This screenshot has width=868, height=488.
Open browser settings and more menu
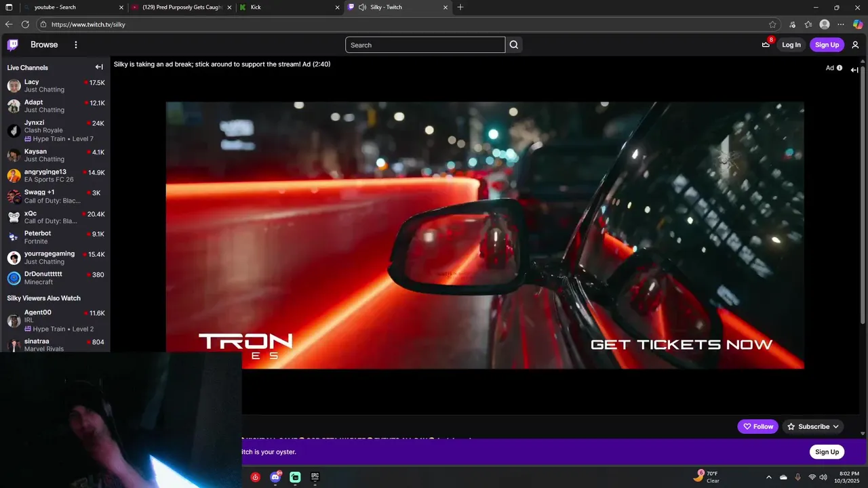click(x=841, y=24)
